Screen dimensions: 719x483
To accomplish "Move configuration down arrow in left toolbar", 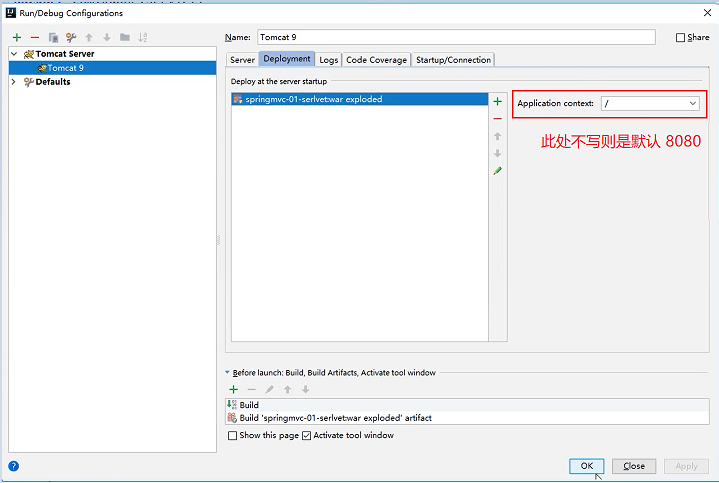I will tap(107, 38).
